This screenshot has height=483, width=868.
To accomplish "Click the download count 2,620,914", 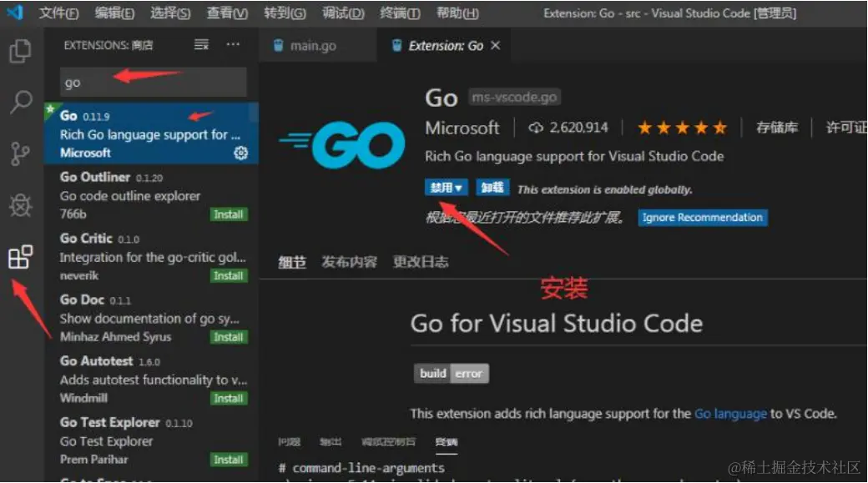I will [x=568, y=128].
